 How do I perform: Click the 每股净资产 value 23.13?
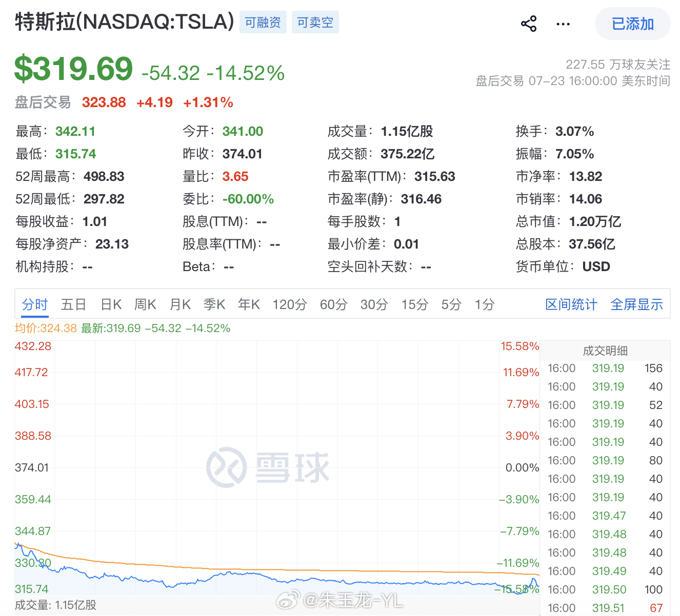(112, 244)
